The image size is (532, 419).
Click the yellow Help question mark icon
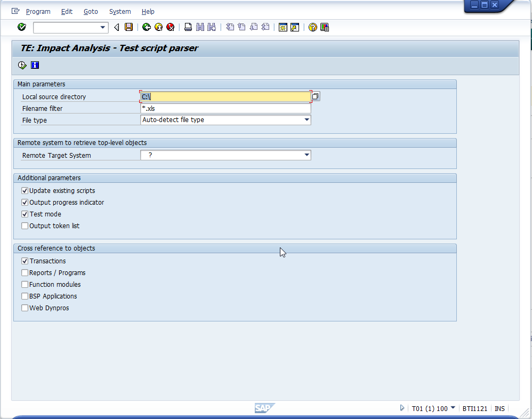tap(313, 27)
